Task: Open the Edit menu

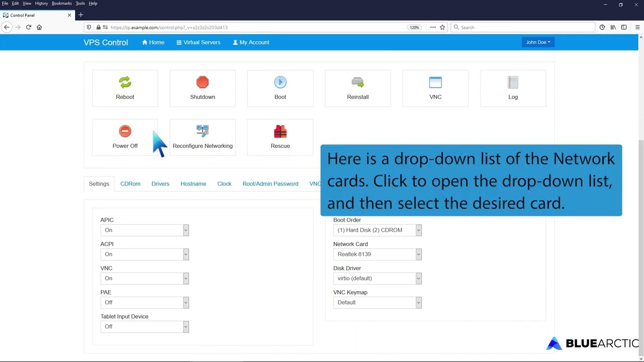Action: (x=16, y=4)
